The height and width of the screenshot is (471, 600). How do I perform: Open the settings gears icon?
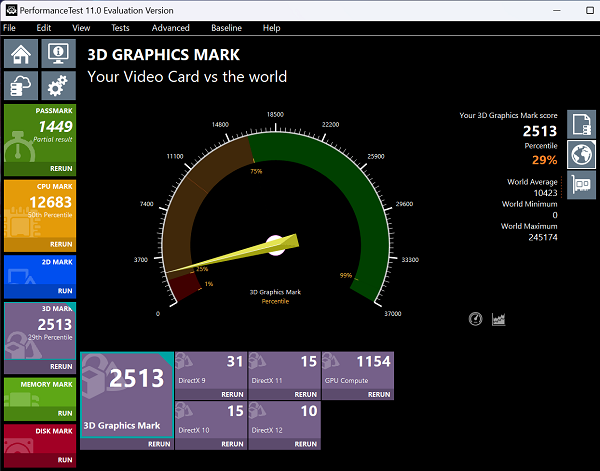pos(59,85)
